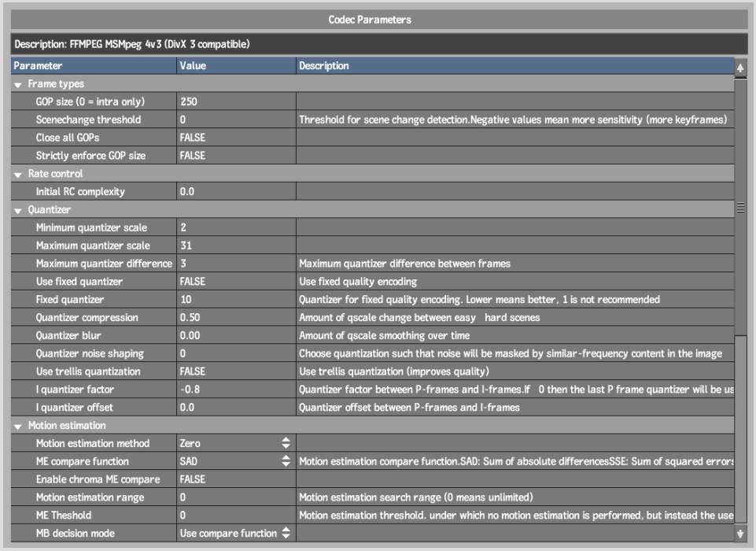The image size is (756, 551).
Task: Open the Motion estimation method dropdown
Action: click(286, 443)
